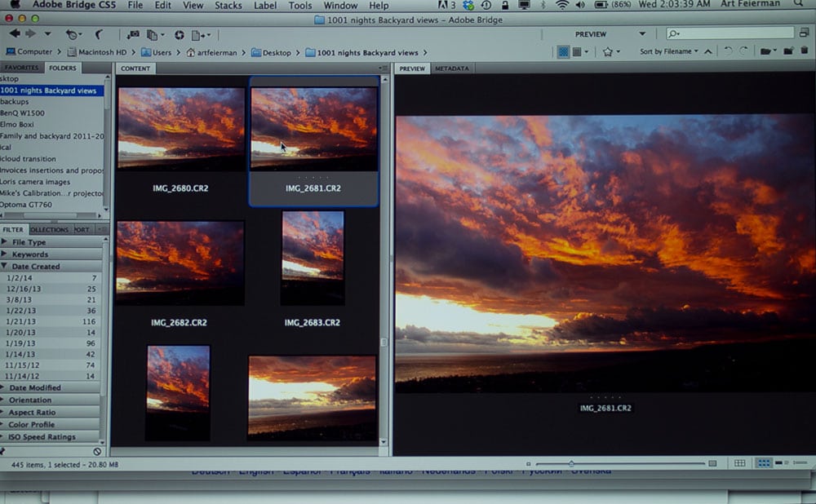Open the Tools menu
816x504 pixels.
pyautogui.click(x=300, y=5)
